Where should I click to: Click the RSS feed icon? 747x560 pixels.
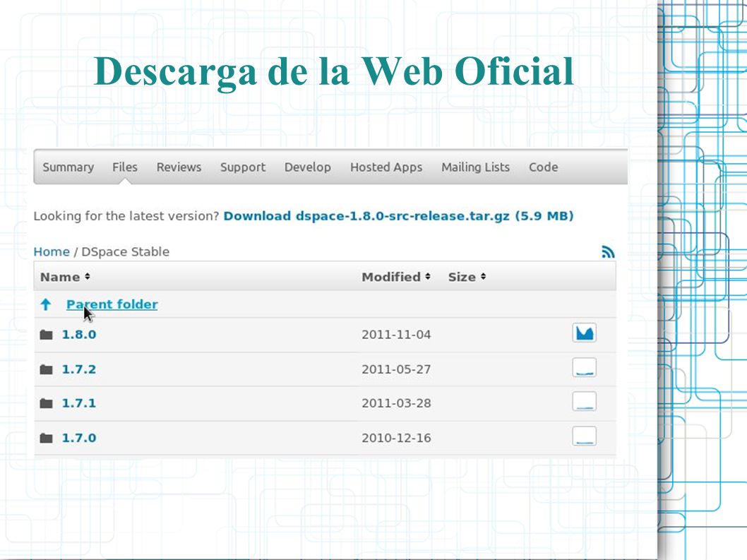click(608, 251)
